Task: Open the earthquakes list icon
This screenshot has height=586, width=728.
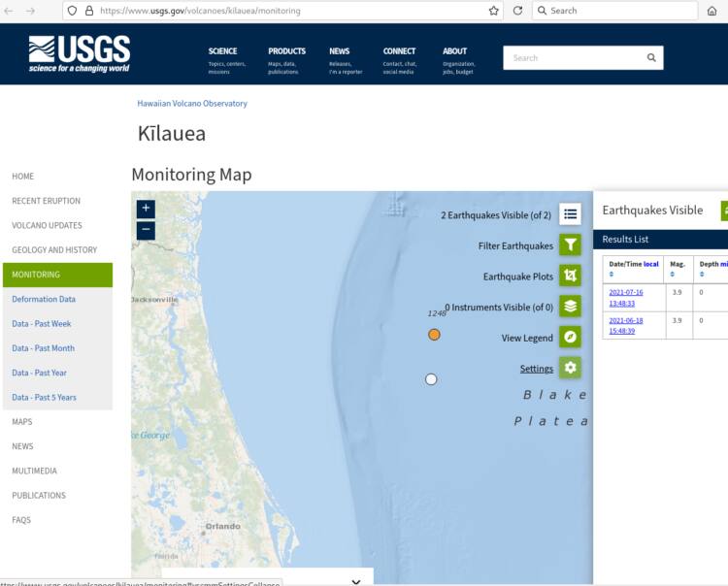Action: [x=570, y=213]
